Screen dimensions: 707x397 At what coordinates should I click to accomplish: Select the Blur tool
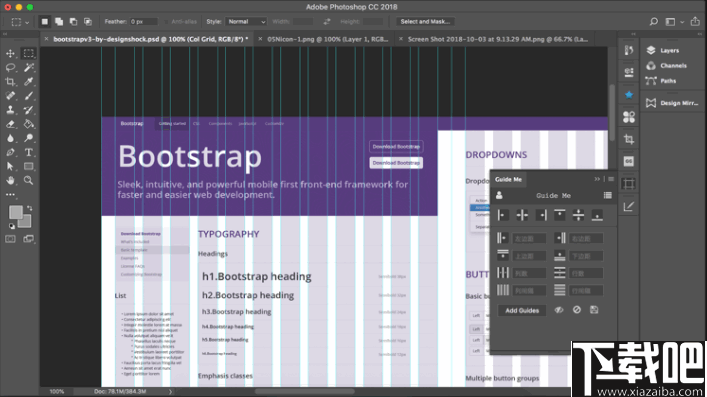(x=10, y=138)
